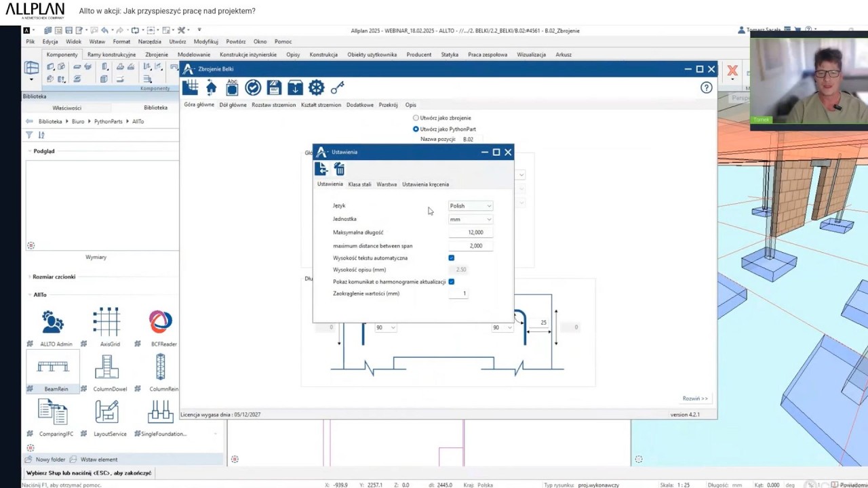This screenshot has width=868, height=488.
Task: Switch to Klasa stali tab
Action: tap(359, 184)
